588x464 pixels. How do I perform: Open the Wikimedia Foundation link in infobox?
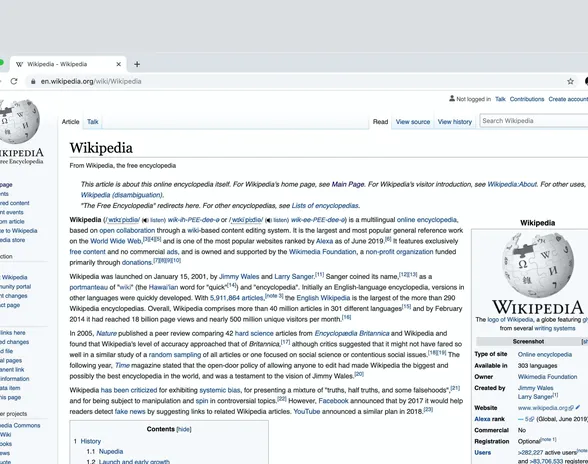[548, 377]
